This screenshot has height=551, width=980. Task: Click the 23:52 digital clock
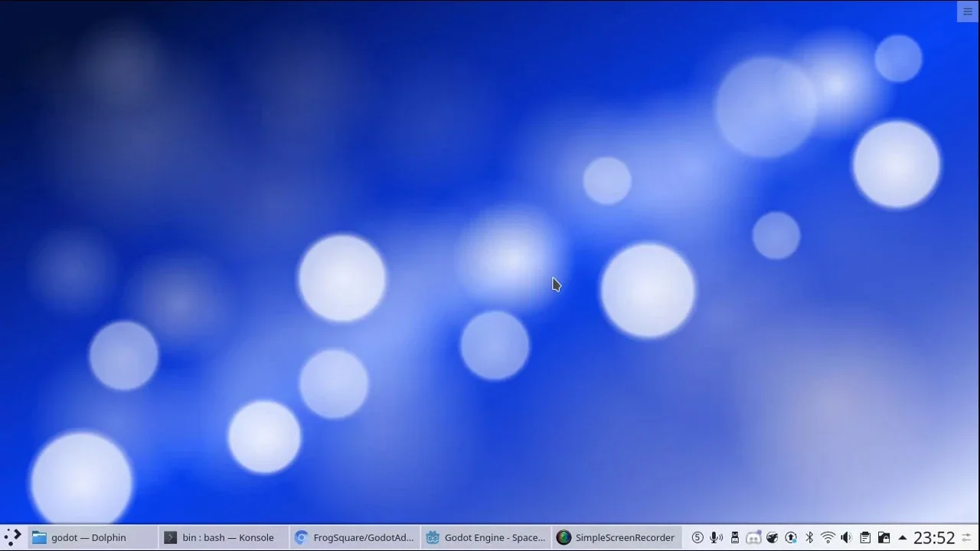tap(934, 537)
